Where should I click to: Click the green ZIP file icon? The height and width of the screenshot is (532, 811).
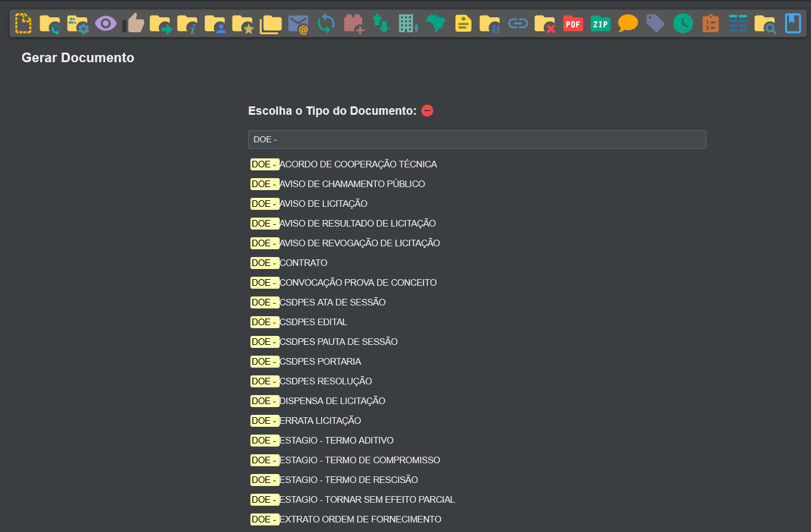coord(601,24)
